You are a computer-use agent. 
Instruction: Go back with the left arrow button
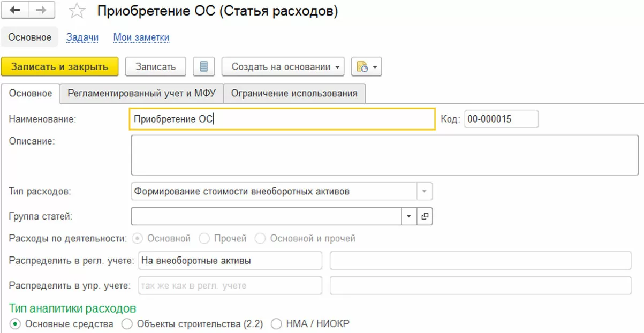(x=15, y=11)
